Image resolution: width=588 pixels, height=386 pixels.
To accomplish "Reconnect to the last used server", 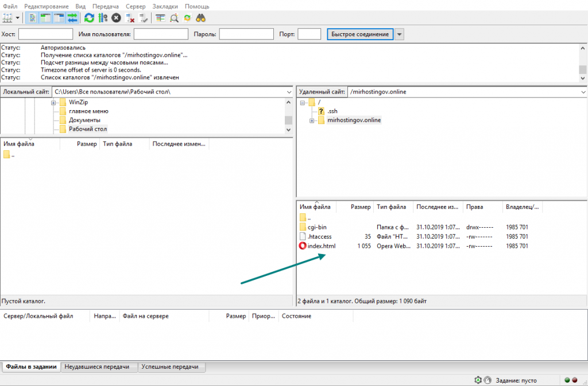I will (144, 18).
